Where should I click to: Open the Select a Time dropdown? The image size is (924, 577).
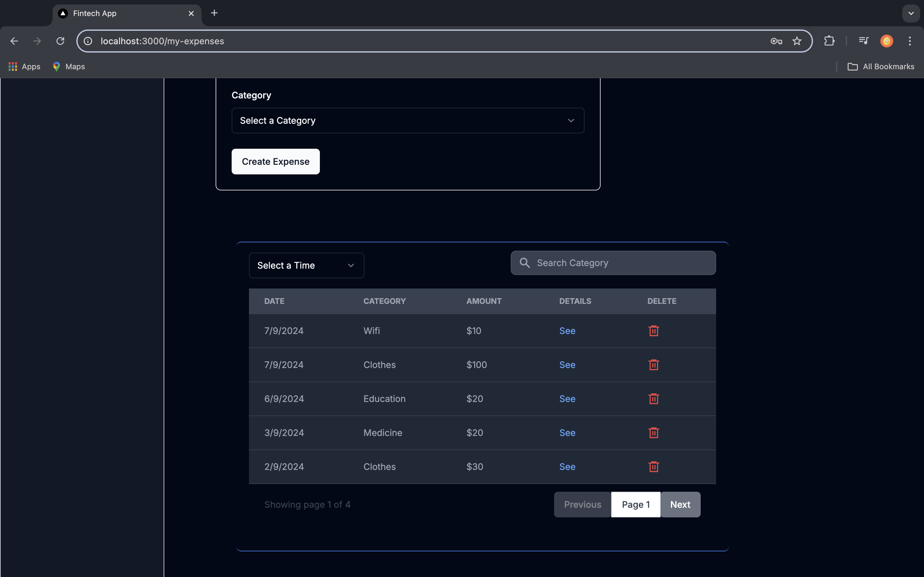tap(306, 265)
